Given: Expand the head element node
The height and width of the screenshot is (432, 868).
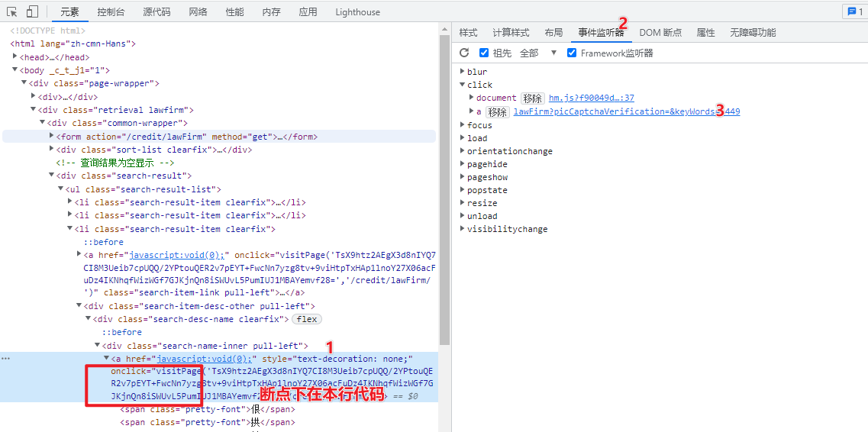Looking at the screenshot, I should click(15, 57).
